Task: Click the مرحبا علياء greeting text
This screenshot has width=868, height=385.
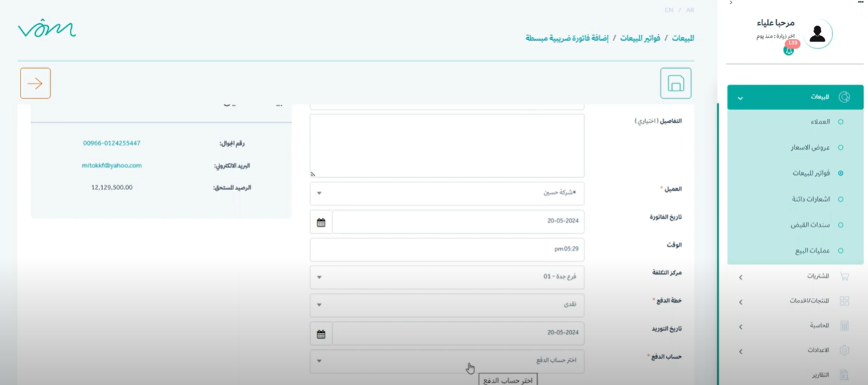Action: point(775,23)
